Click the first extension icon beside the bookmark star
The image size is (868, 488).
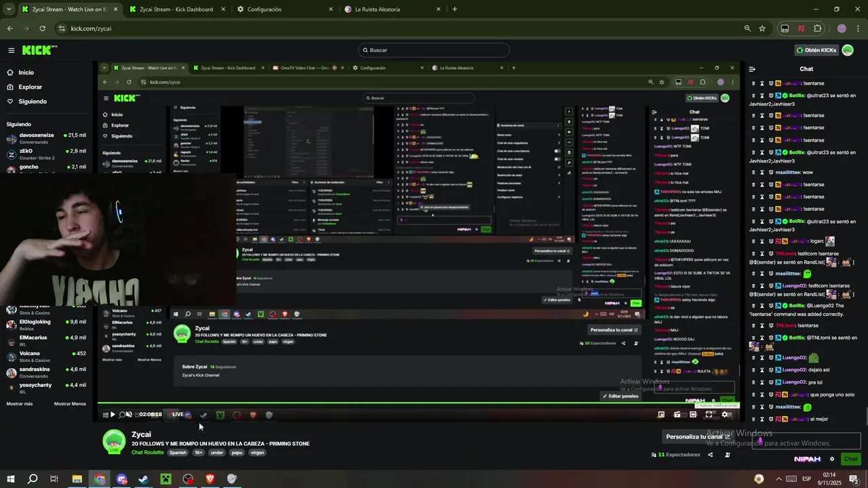[785, 28]
